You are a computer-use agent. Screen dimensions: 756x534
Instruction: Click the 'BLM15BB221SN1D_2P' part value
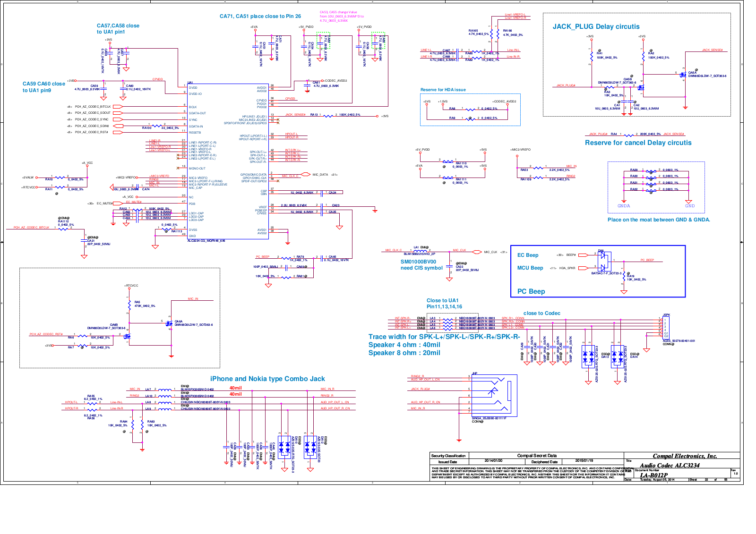click(x=420, y=254)
